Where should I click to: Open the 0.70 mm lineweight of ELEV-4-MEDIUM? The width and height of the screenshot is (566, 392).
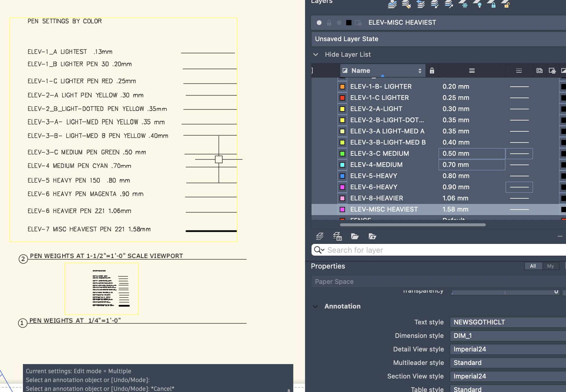472,165
